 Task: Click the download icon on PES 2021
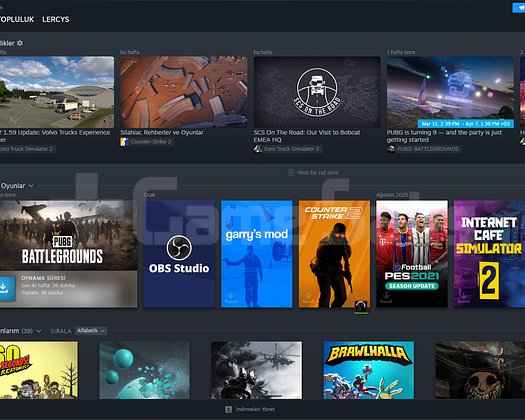click(x=386, y=297)
